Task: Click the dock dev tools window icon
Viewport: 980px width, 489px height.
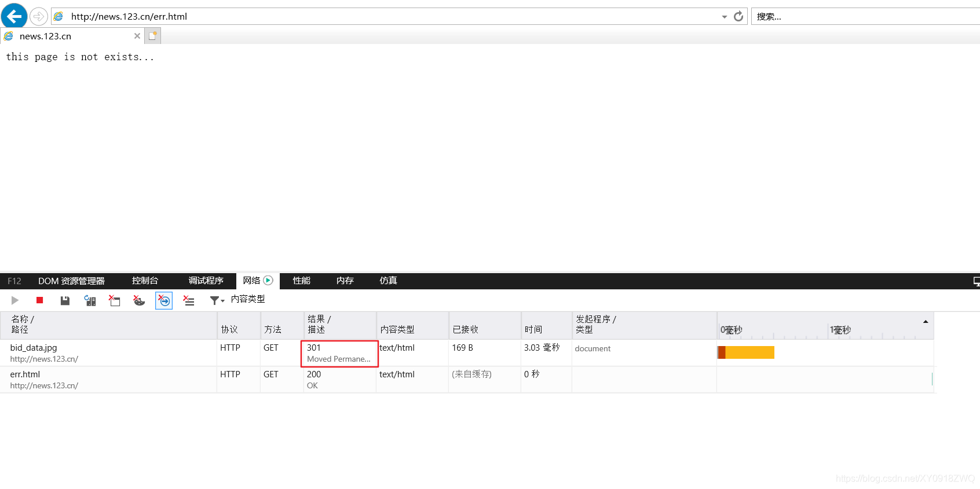Action: pyautogui.click(x=977, y=281)
